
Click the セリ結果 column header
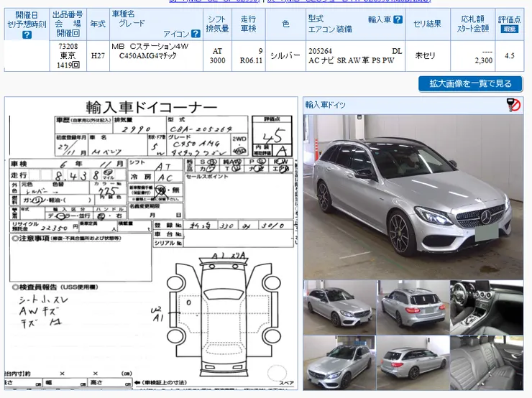[427, 24]
